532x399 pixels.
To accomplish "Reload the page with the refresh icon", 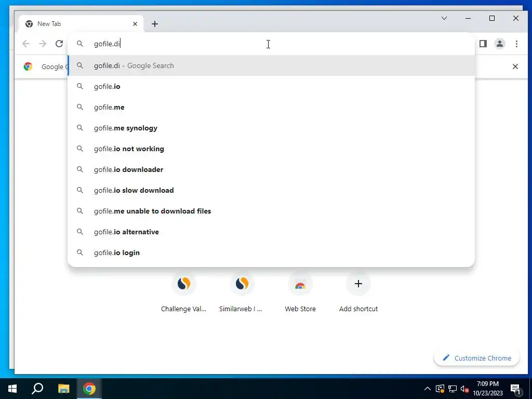I will (59, 44).
